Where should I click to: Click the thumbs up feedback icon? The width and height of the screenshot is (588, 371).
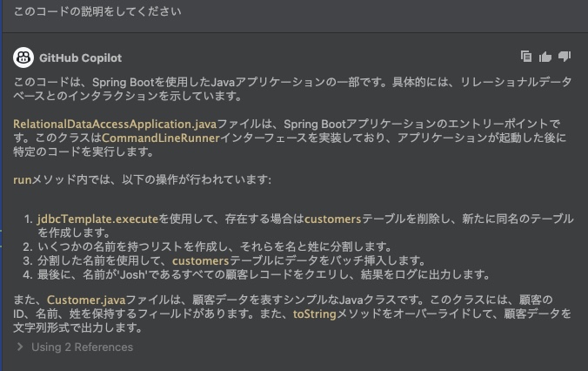click(545, 57)
